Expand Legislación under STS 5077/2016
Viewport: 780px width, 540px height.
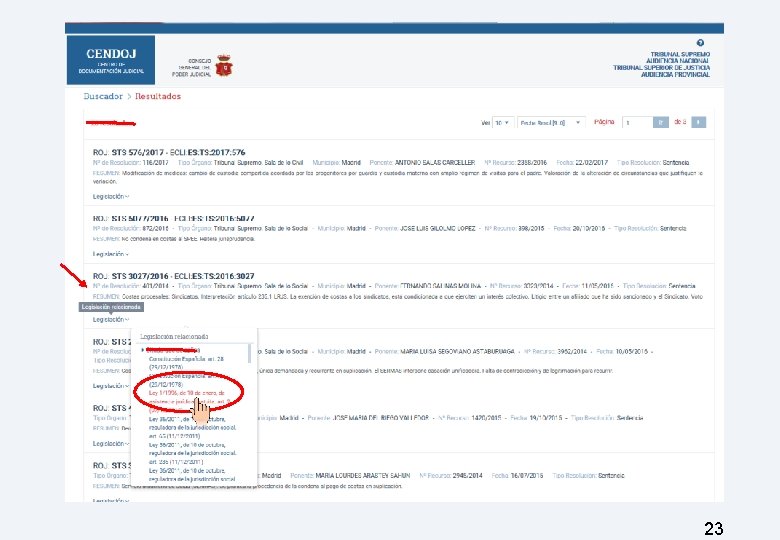pos(110,254)
